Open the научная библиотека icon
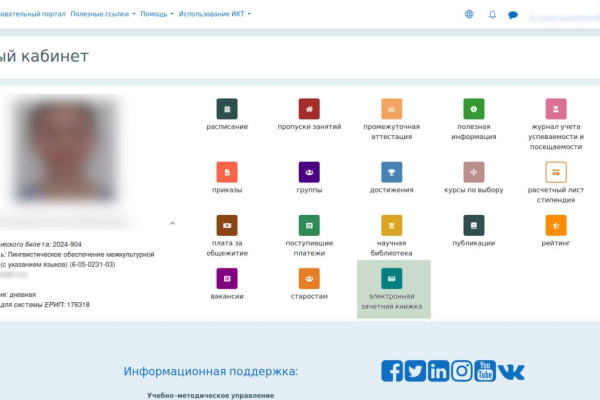600x400 pixels. click(391, 225)
